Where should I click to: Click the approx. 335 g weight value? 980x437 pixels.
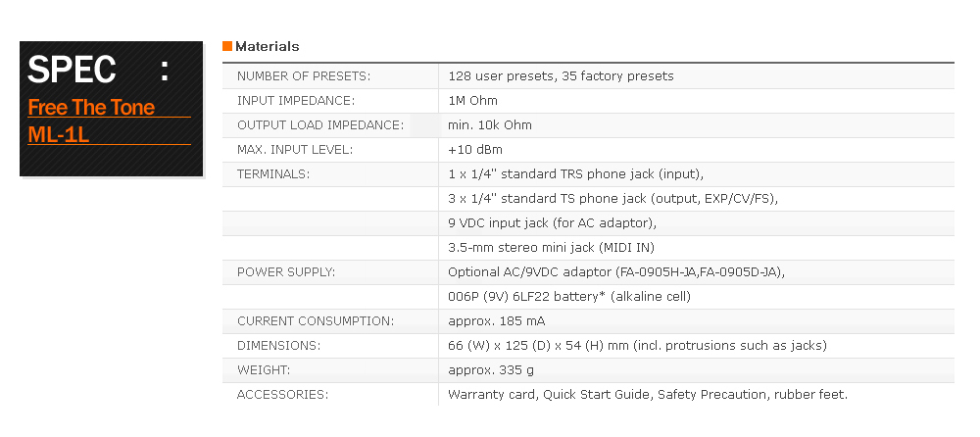click(491, 370)
